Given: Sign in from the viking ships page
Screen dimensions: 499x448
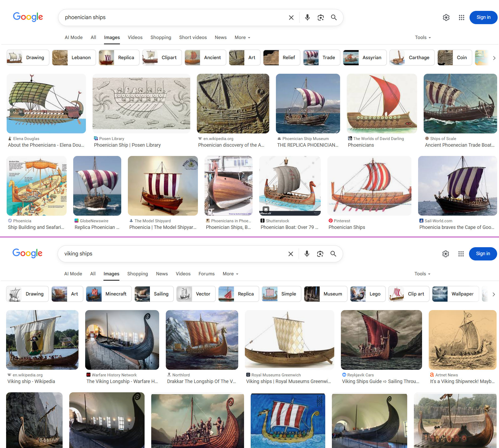Looking at the screenshot, I should (x=483, y=254).
